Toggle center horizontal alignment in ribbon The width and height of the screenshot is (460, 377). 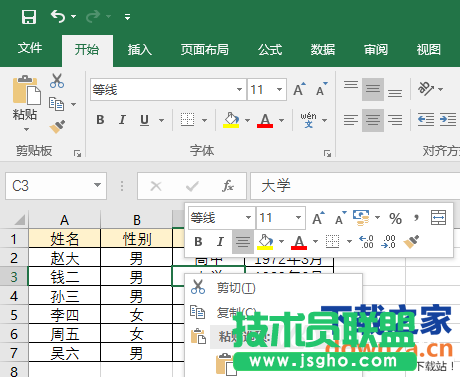click(x=373, y=120)
